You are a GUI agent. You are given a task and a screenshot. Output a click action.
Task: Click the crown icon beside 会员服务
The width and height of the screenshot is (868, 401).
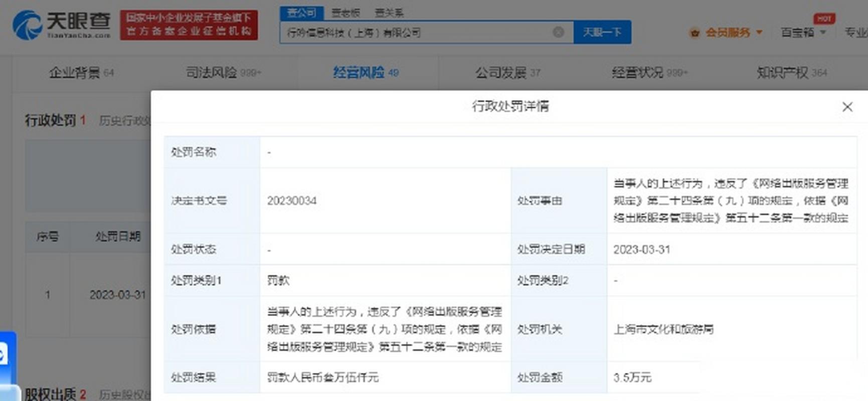coord(695,33)
